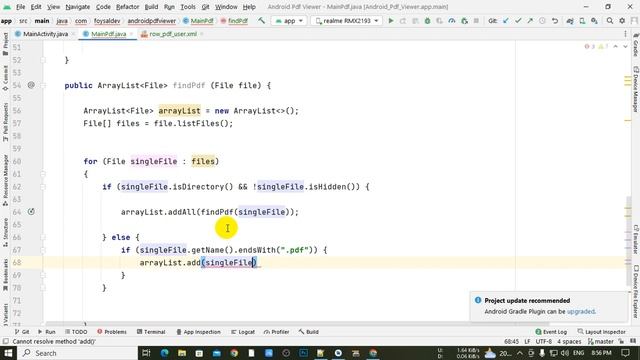Open the Terminal tool window
Screen dimensions: 640x360
point(151,332)
